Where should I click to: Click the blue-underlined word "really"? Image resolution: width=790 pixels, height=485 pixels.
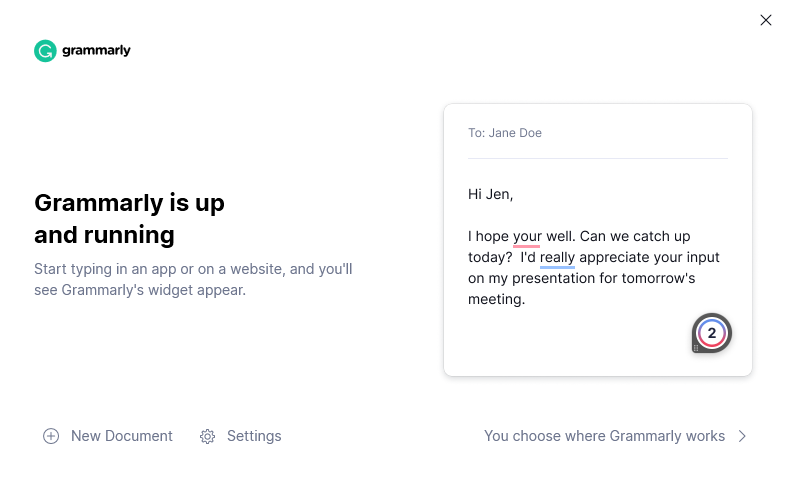(x=557, y=257)
